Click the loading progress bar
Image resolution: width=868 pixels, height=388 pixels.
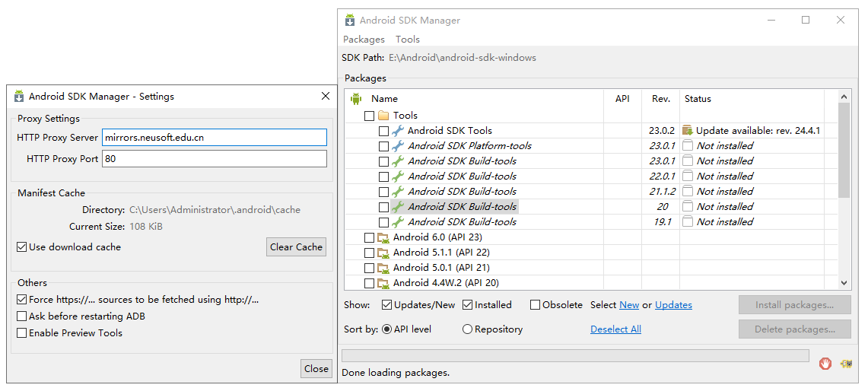tap(575, 355)
